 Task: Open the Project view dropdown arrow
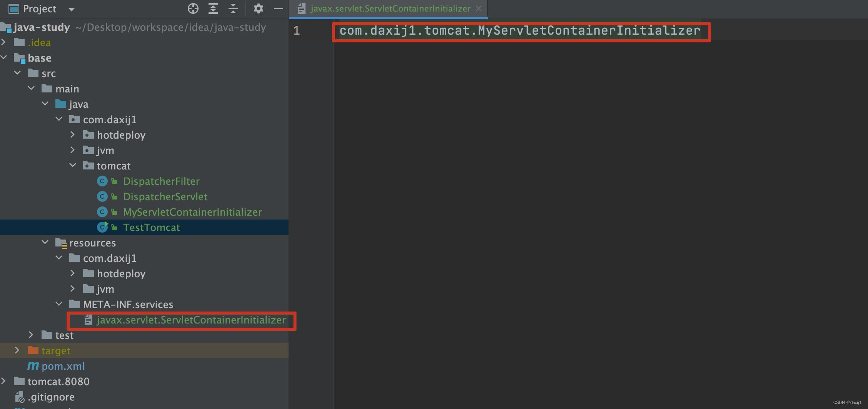72,9
